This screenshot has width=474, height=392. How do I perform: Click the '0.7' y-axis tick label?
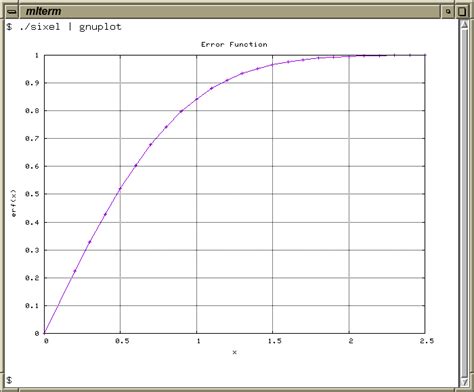(32, 138)
